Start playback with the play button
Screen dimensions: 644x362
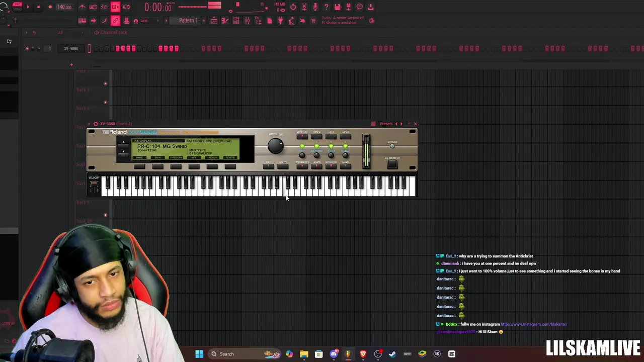[x=28, y=7]
